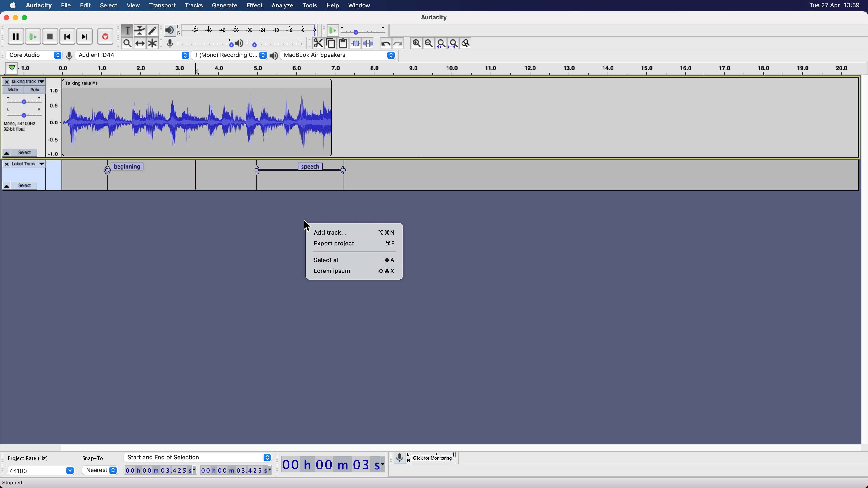Viewport: 868px width, 488px height.
Task: Solo the talking track
Action: click(x=34, y=89)
